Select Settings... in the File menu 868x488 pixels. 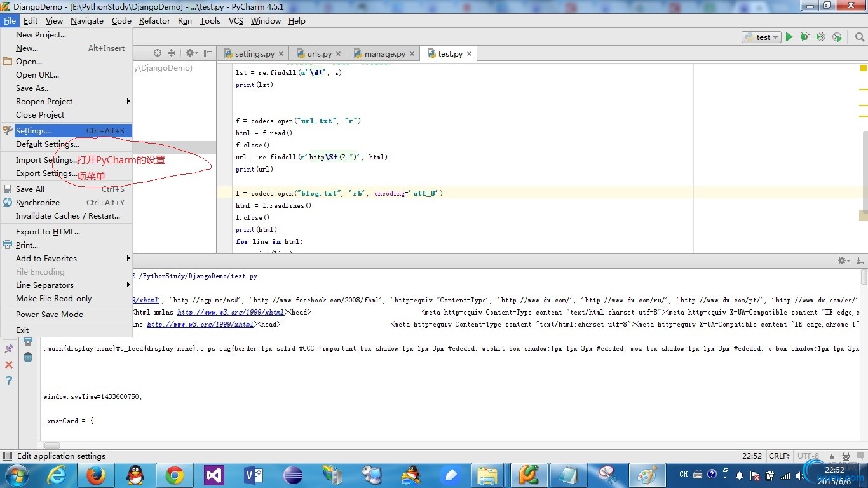point(66,131)
